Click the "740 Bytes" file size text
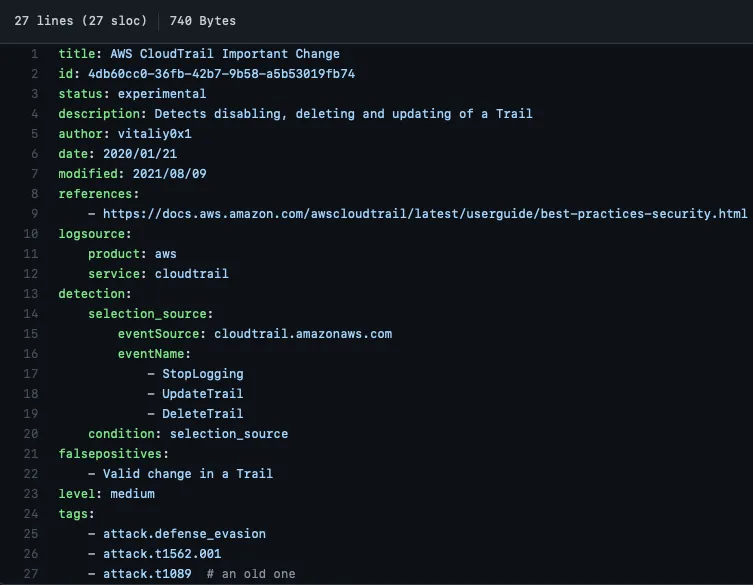 click(203, 20)
